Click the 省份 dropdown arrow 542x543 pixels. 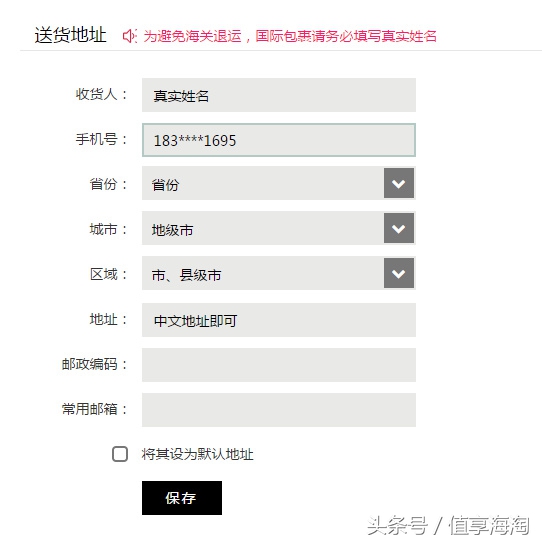click(399, 183)
